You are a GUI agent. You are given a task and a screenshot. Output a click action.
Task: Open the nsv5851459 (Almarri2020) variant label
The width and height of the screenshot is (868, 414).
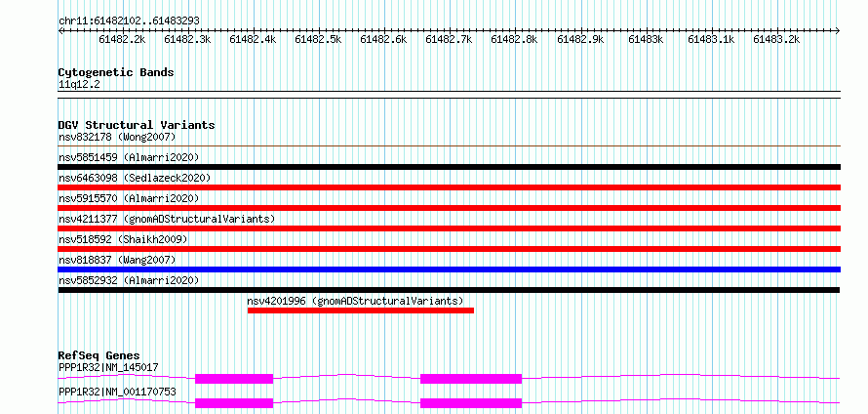[129, 157]
